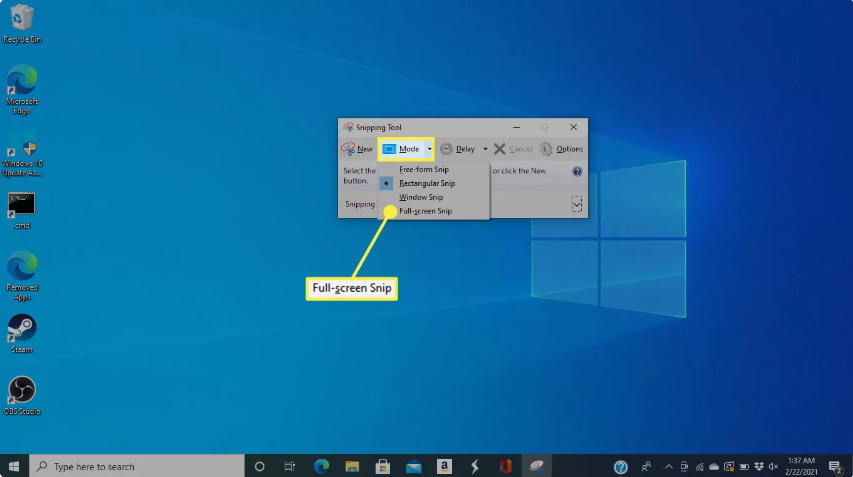Open the Steam desktop shortcut
Image resolution: width=853 pixels, height=477 pixels.
21,331
